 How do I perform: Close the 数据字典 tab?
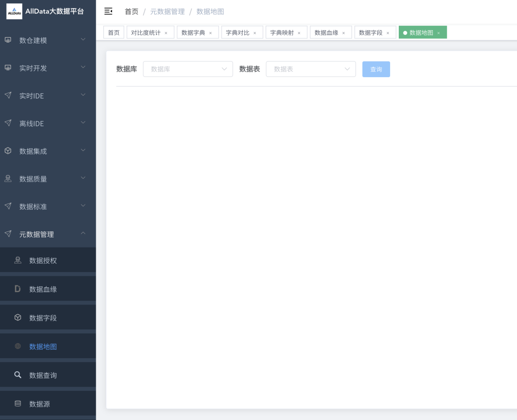coord(210,33)
